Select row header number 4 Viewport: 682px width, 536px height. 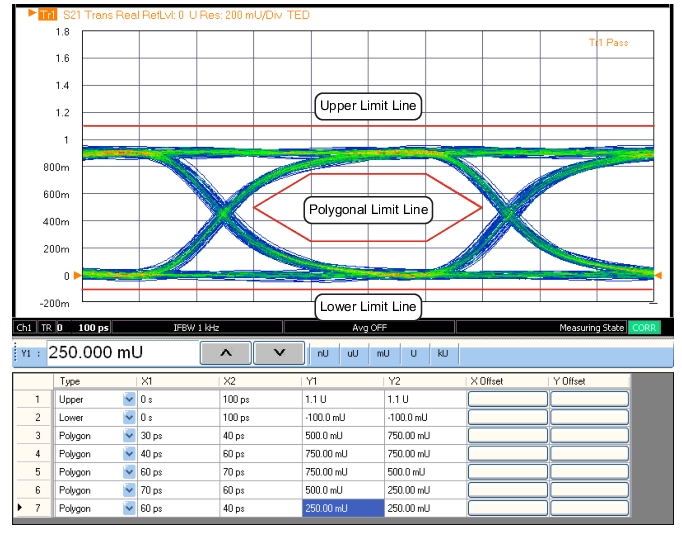click(35, 454)
